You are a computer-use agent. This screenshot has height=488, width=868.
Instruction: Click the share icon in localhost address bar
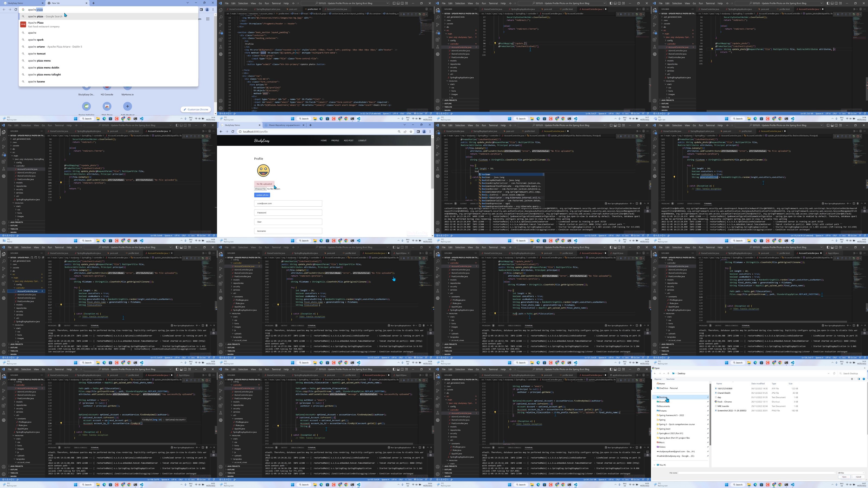pyautogui.click(x=405, y=132)
